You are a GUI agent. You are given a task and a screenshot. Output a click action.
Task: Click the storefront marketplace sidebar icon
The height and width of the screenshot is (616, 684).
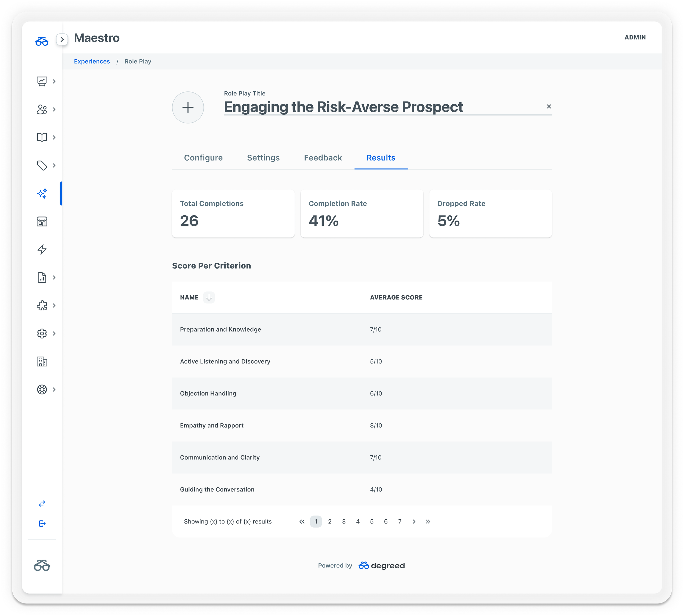pyautogui.click(x=42, y=222)
